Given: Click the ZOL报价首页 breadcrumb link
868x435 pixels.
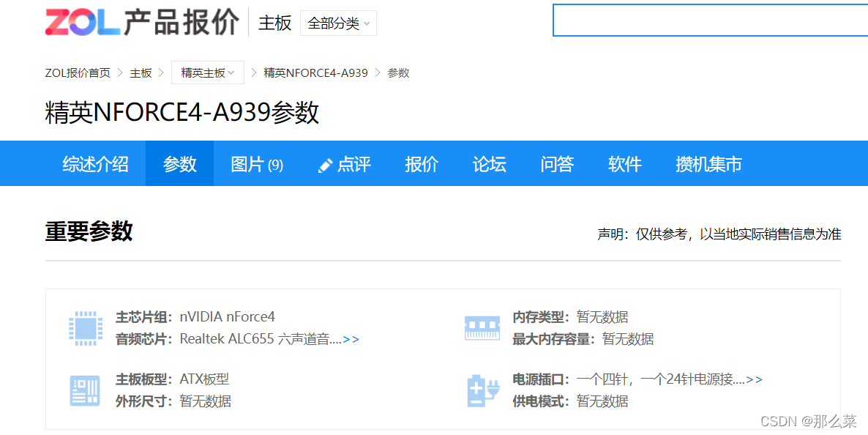Looking at the screenshot, I should coord(78,72).
